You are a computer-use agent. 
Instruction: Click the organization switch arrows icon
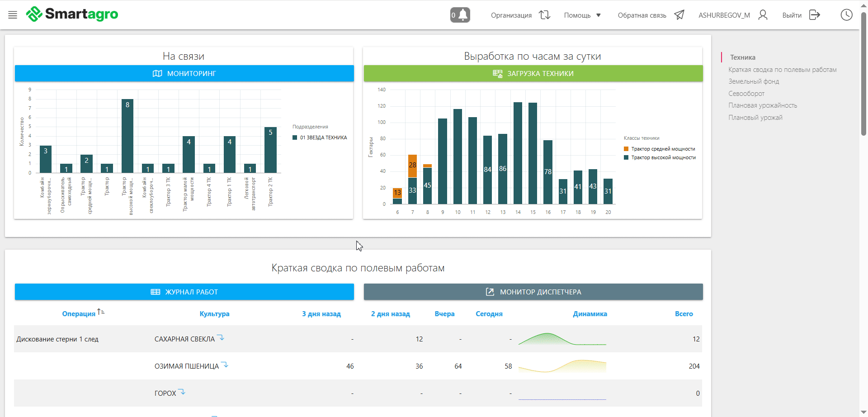[x=544, y=15]
